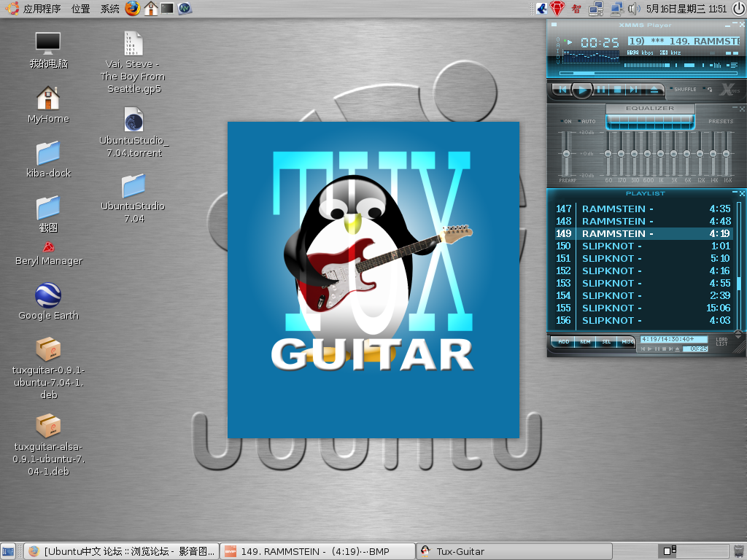
Task: Click the XMMS logo in player
Action: [729, 89]
